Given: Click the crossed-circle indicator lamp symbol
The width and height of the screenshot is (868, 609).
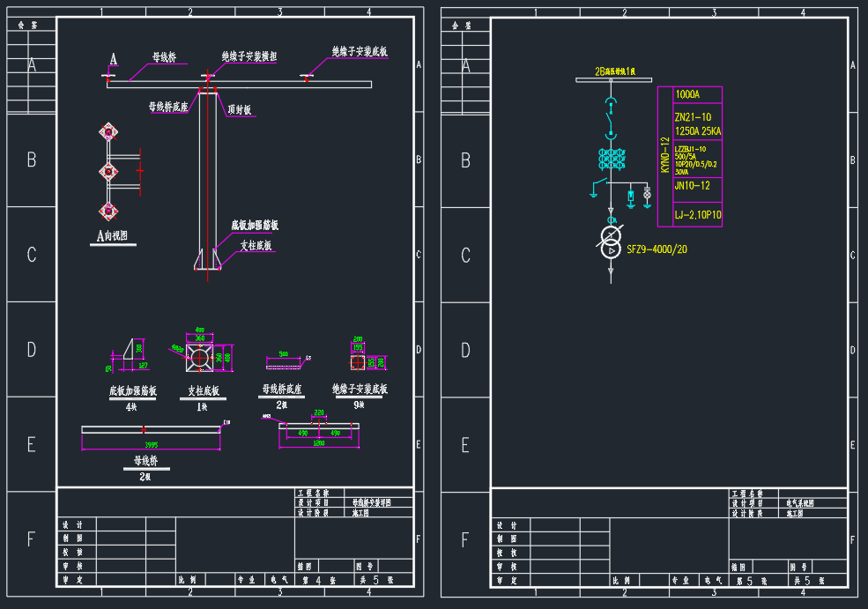Looking at the screenshot, I should pyautogui.click(x=647, y=193).
